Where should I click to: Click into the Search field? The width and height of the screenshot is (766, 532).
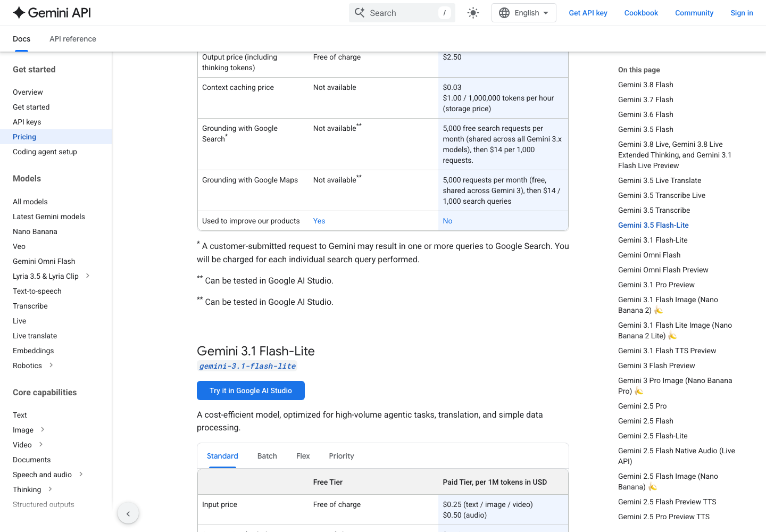(x=402, y=13)
